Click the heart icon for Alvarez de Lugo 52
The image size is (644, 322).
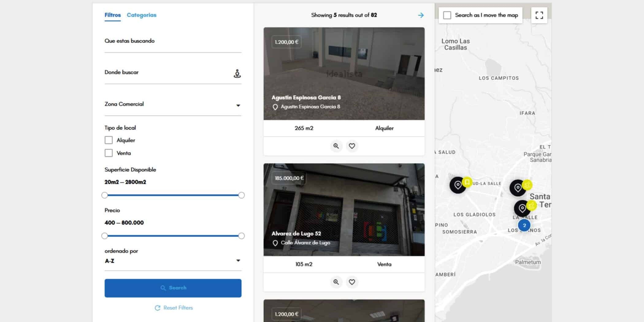pos(352,282)
